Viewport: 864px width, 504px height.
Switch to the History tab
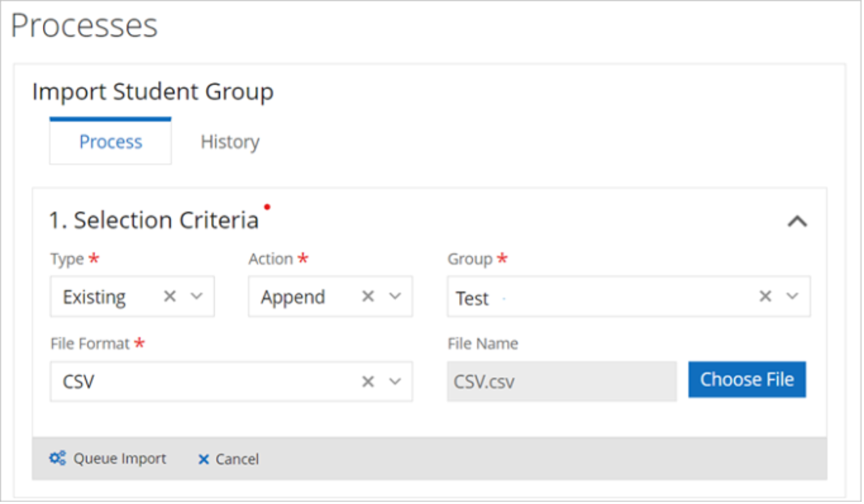pyautogui.click(x=229, y=142)
